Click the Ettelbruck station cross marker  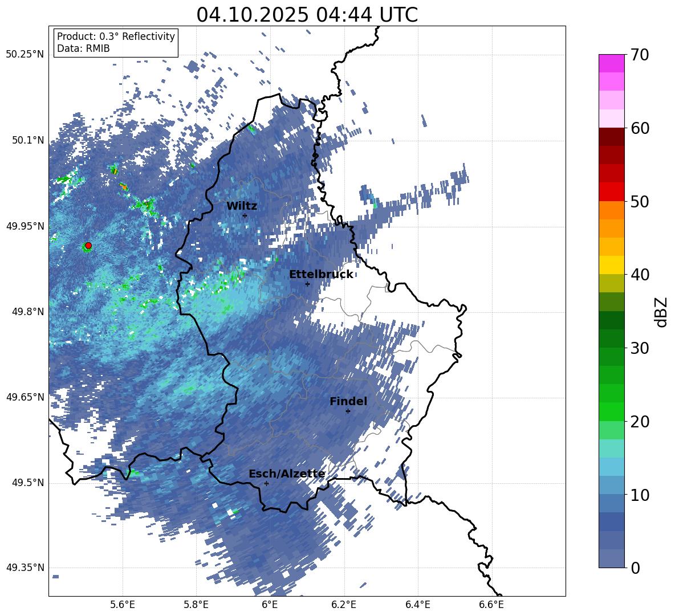point(307,284)
